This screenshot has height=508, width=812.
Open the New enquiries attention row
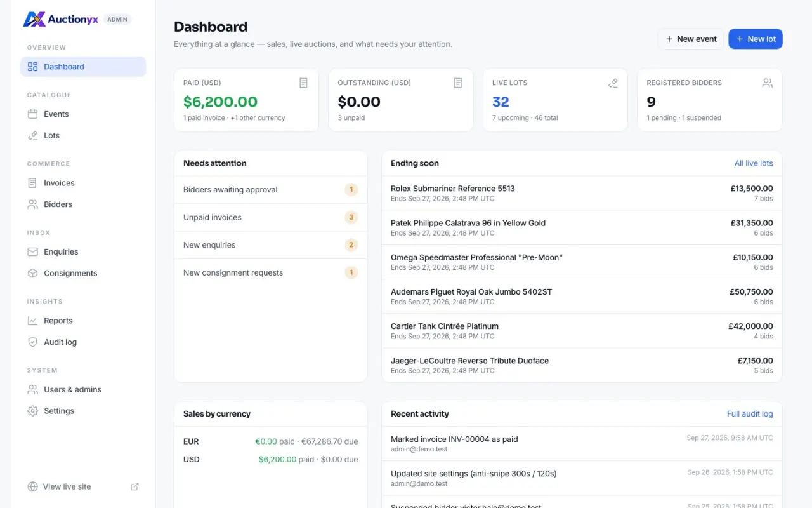[271, 245]
